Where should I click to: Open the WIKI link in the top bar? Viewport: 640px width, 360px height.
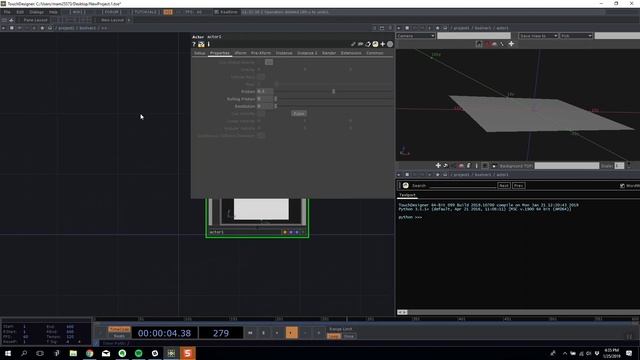(78, 12)
